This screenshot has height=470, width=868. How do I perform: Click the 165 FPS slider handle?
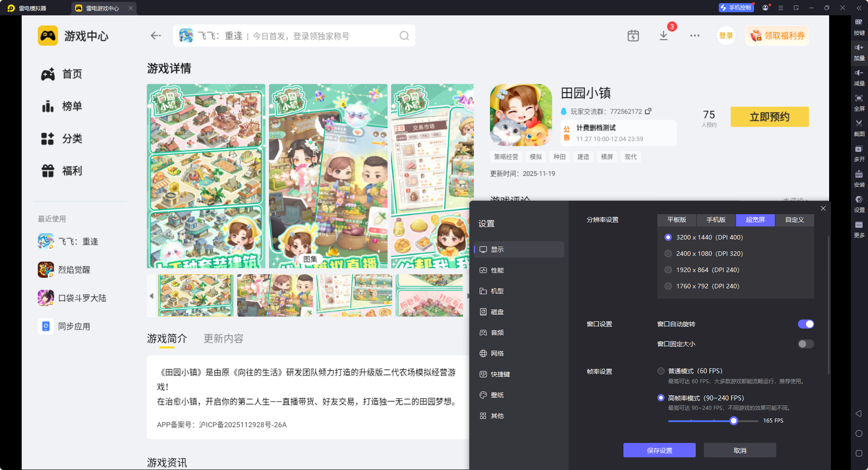tap(734, 421)
